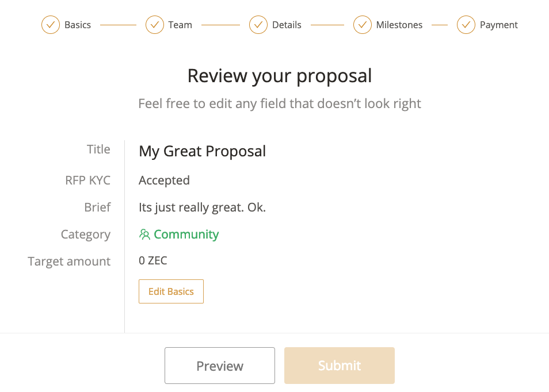Open the proposal Preview button
The height and width of the screenshot is (392, 549).
click(x=220, y=366)
